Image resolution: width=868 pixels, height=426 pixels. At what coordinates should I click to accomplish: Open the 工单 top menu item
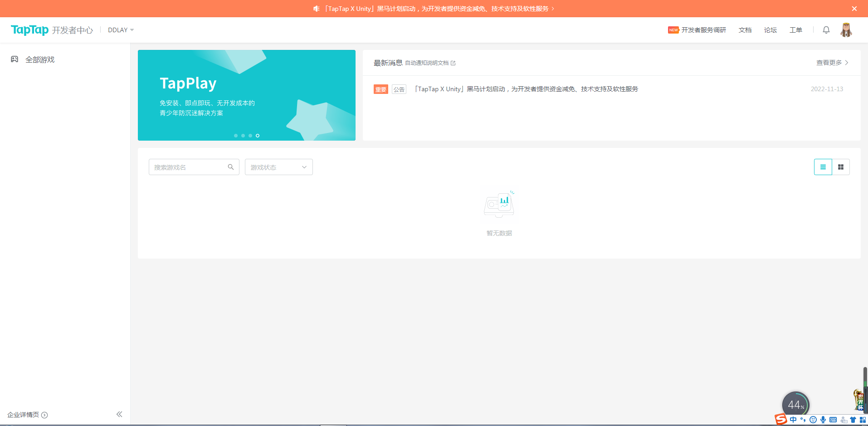(x=796, y=30)
